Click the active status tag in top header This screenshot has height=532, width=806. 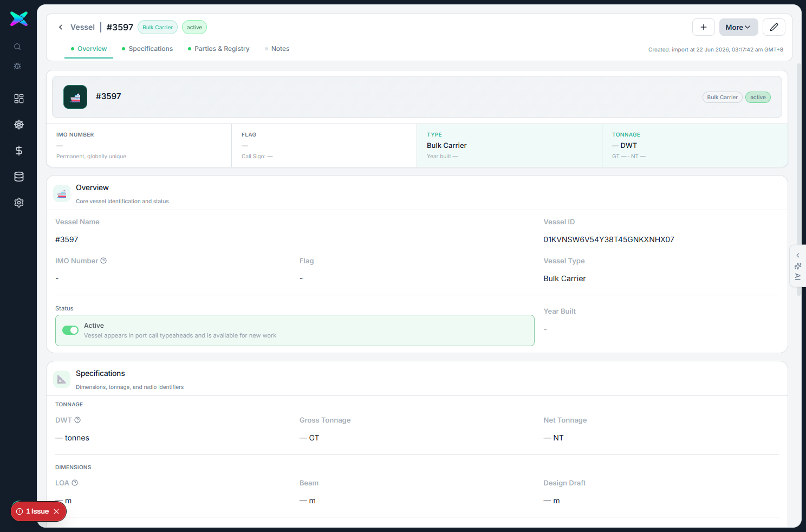[x=194, y=27]
